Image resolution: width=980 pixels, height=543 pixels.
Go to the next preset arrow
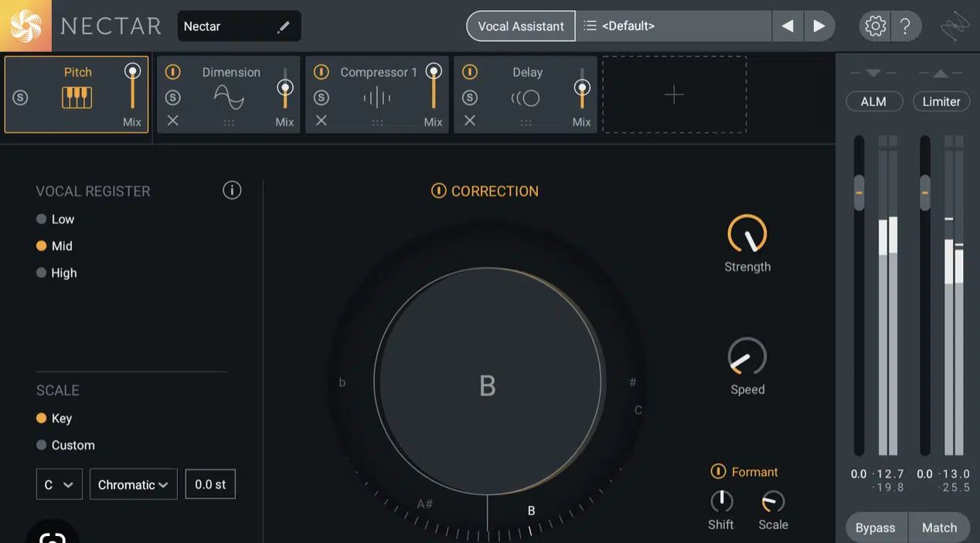818,26
